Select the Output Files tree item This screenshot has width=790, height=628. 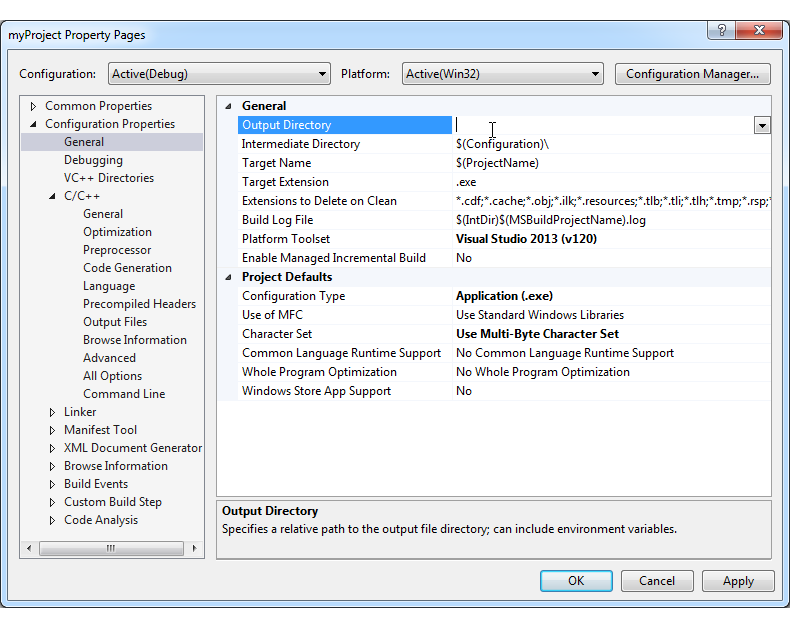pos(115,322)
